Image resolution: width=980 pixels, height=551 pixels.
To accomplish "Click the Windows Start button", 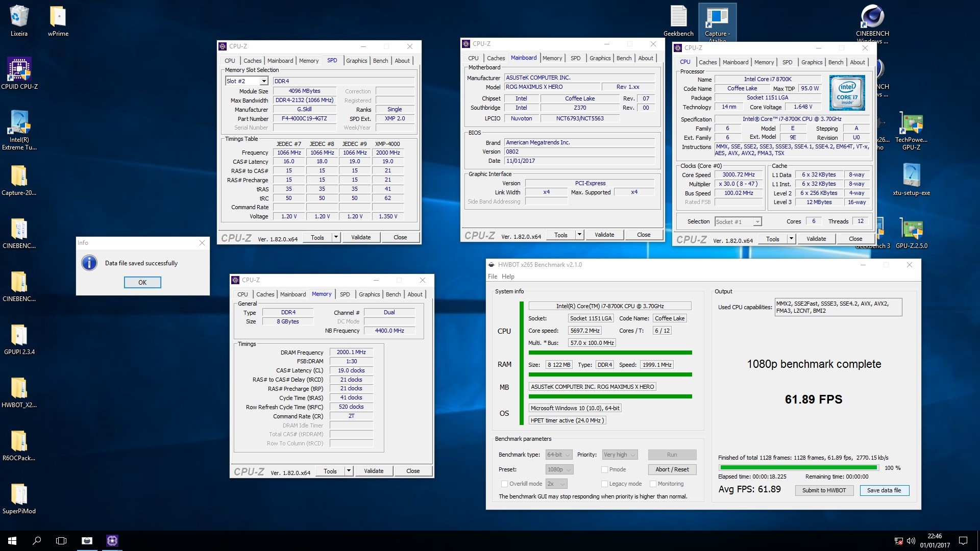I will point(12,541).
